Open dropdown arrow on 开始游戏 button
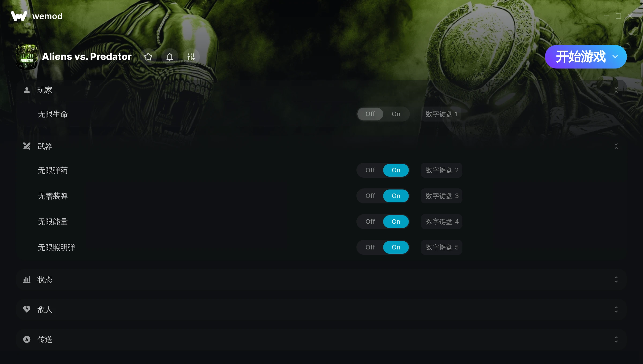Screen dimensions: 643x364 615,57
